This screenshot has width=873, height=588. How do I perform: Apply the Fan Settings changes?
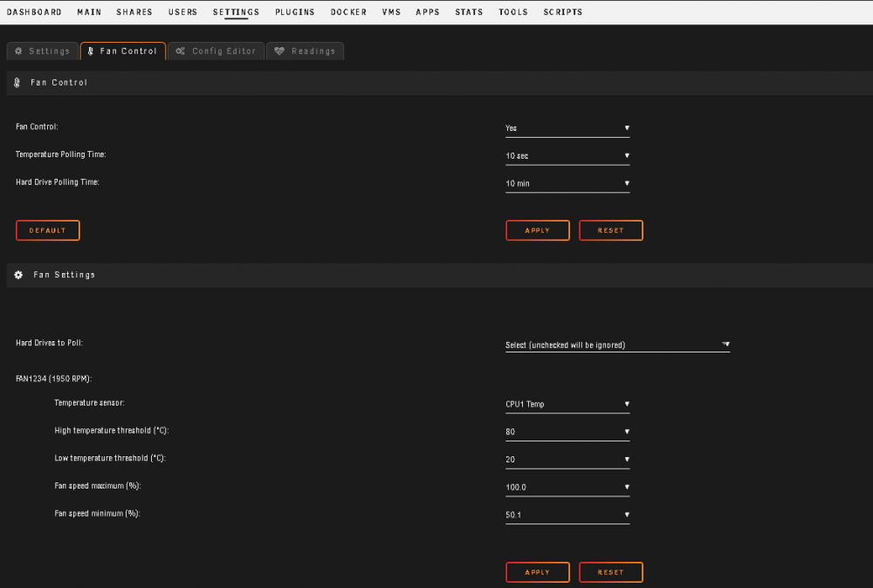coord(537,572)
